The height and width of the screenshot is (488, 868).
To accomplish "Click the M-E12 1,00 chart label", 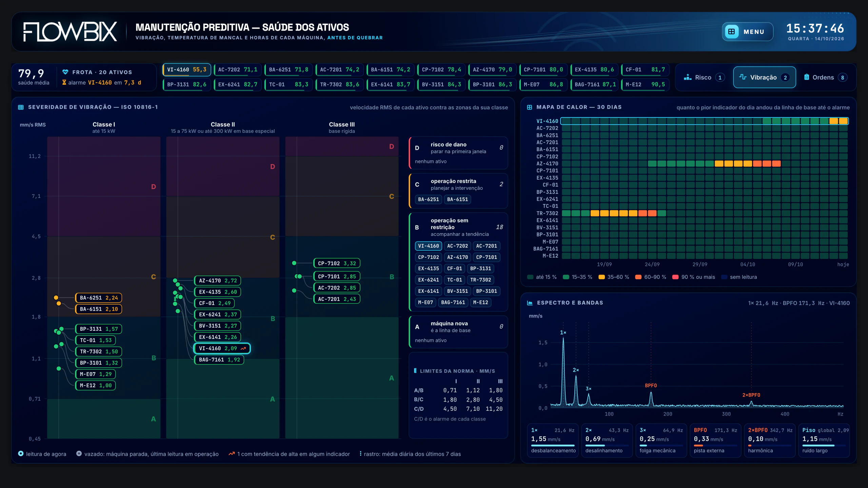I will pos(95,385).
